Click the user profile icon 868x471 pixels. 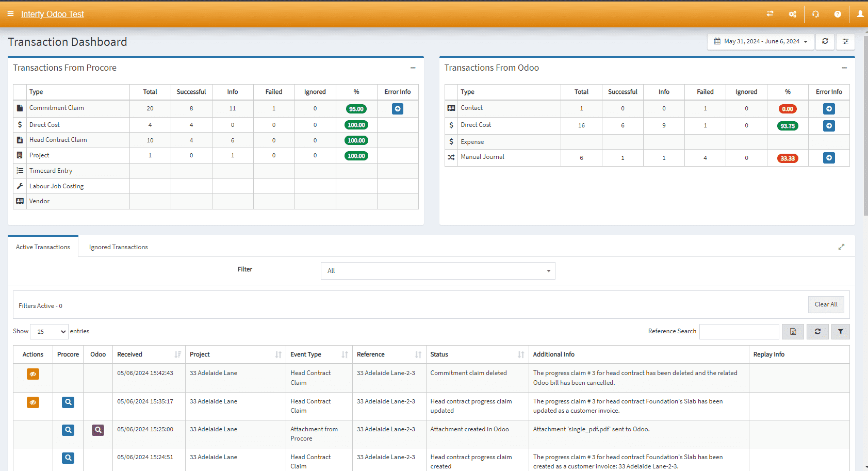[860, 14]
